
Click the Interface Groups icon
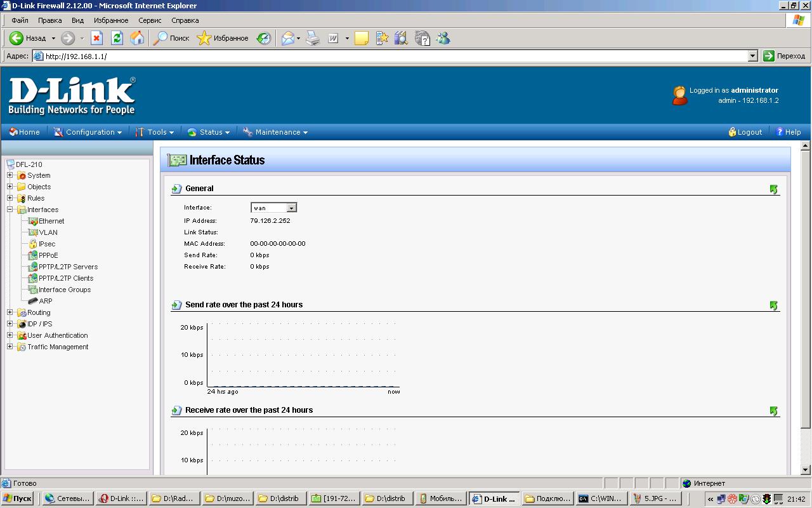[x=33, y=290]
